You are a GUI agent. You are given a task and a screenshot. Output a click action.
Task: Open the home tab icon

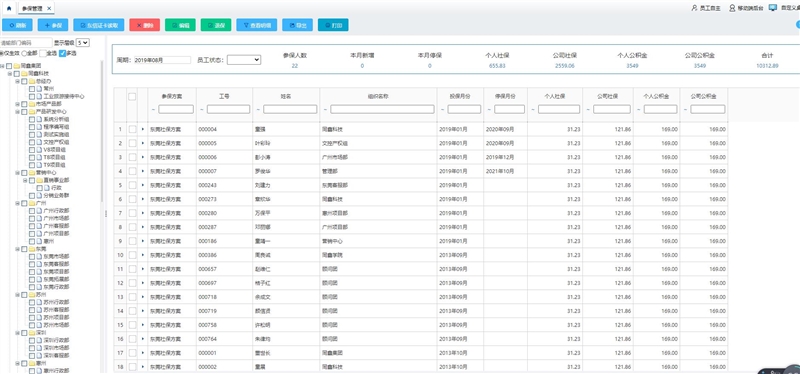[x=9, y=8]
